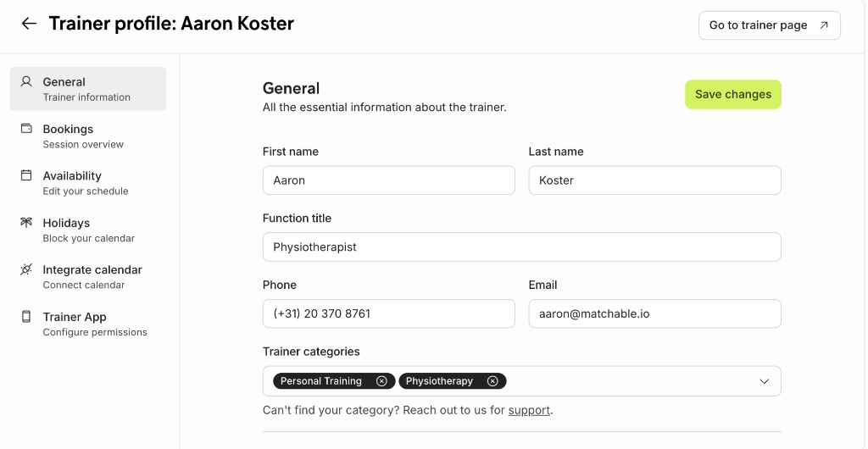The image size is (868, 449).
Task: Save changes to trainer profile
Action: (x=733, y=95)
